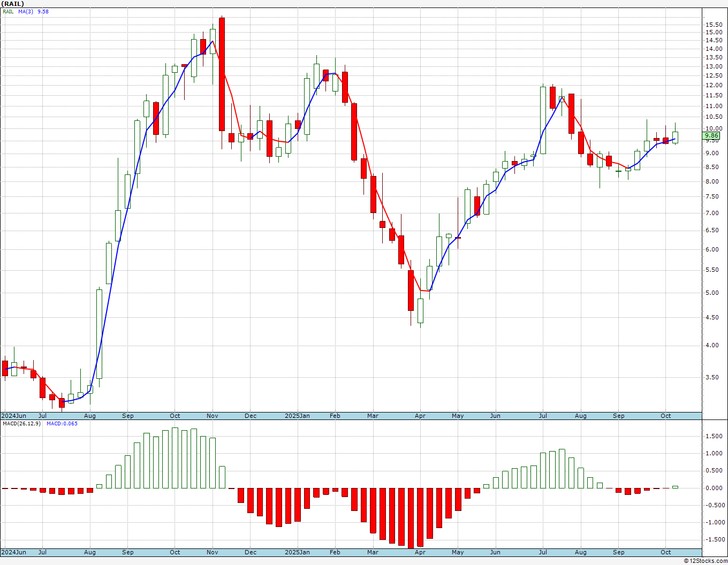Click the 15.50 price axis label
The height and width of the screenshot is (565, 728).
(x=714, y=25)
